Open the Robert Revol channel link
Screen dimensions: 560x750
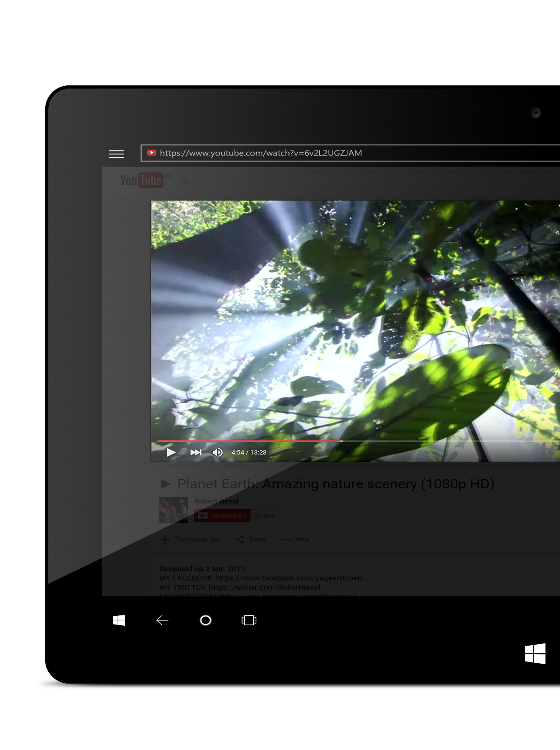coord(216,501)
